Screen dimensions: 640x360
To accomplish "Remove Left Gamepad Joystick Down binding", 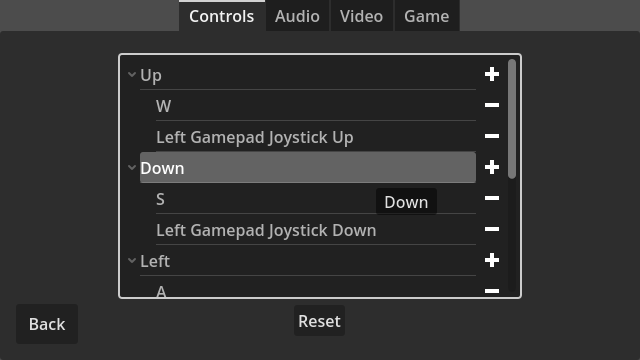I will 492,229.
